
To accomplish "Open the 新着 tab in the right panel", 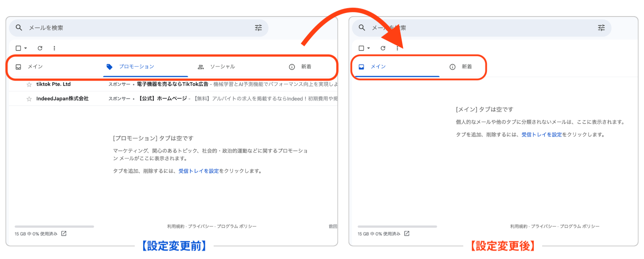I will pos(466,67).
